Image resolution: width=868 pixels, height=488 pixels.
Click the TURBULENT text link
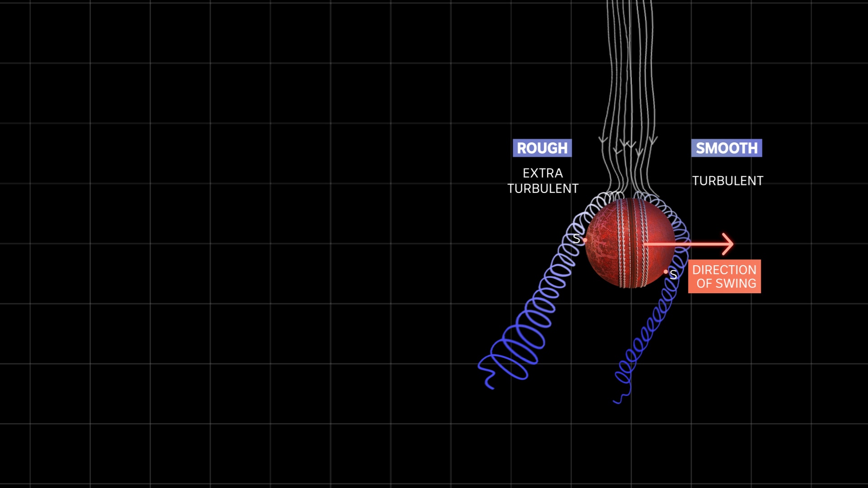727,181
